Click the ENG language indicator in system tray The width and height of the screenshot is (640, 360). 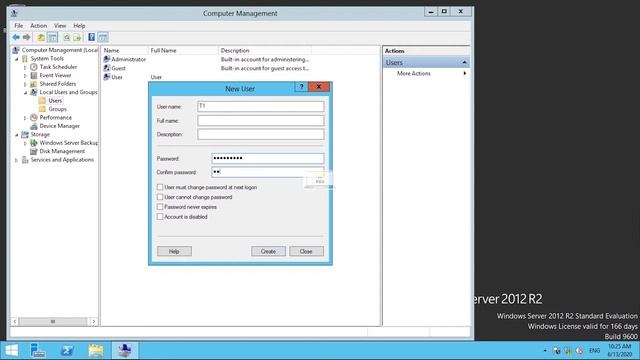(x=595, y=351)
